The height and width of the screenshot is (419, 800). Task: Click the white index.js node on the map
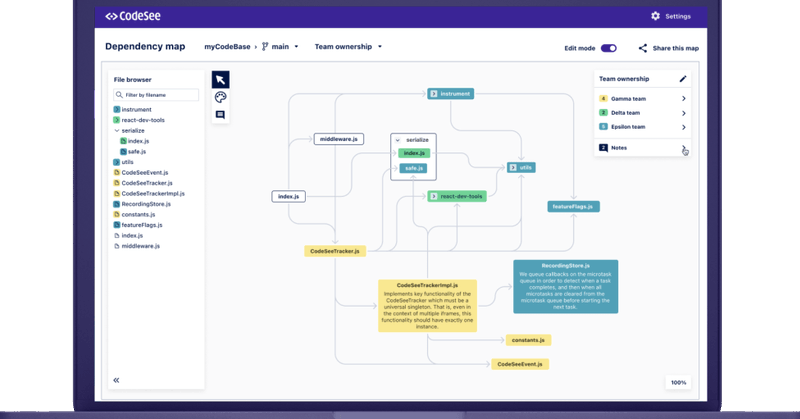[289, 196]
